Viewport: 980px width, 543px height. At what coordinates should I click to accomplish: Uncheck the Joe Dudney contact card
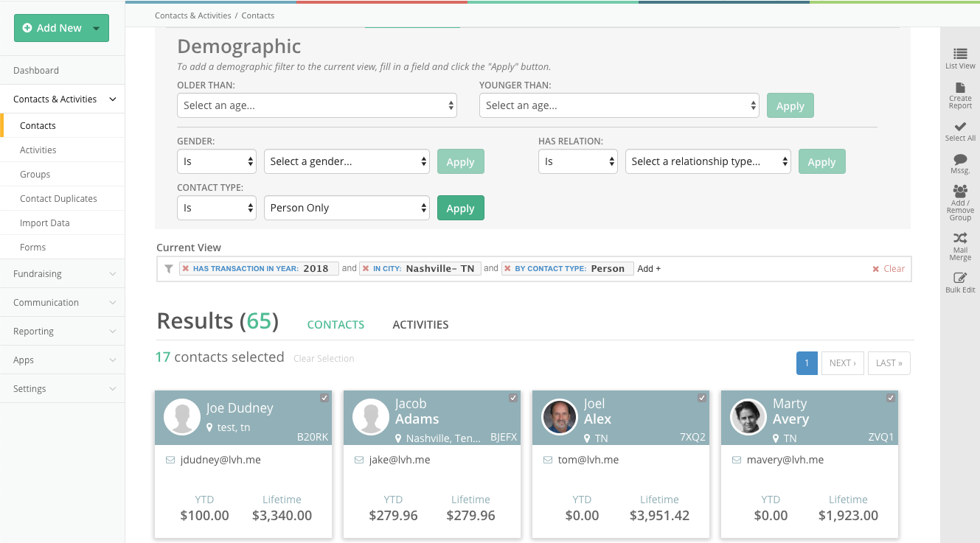point(324,397)
